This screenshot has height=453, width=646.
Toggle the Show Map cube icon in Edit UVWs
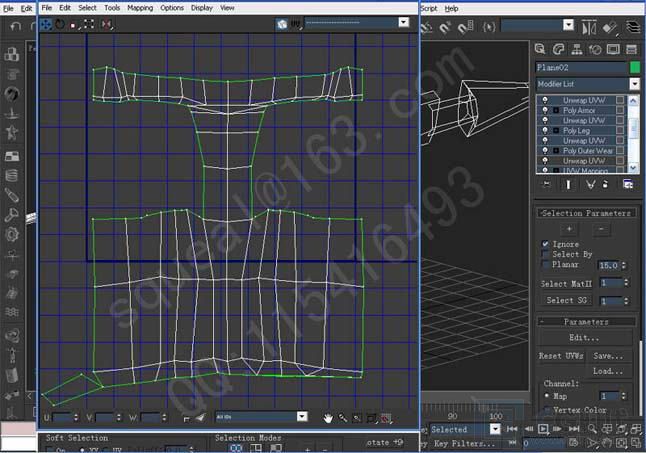point(282,24)
